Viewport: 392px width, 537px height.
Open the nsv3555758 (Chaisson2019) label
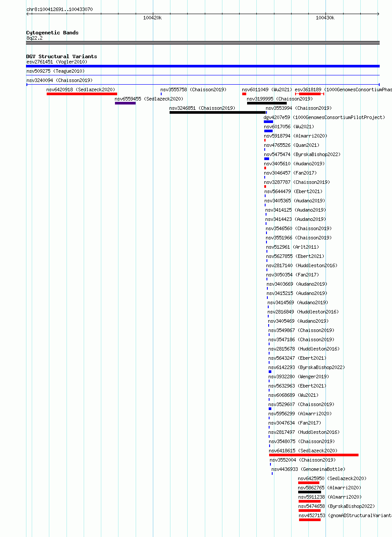193,89
